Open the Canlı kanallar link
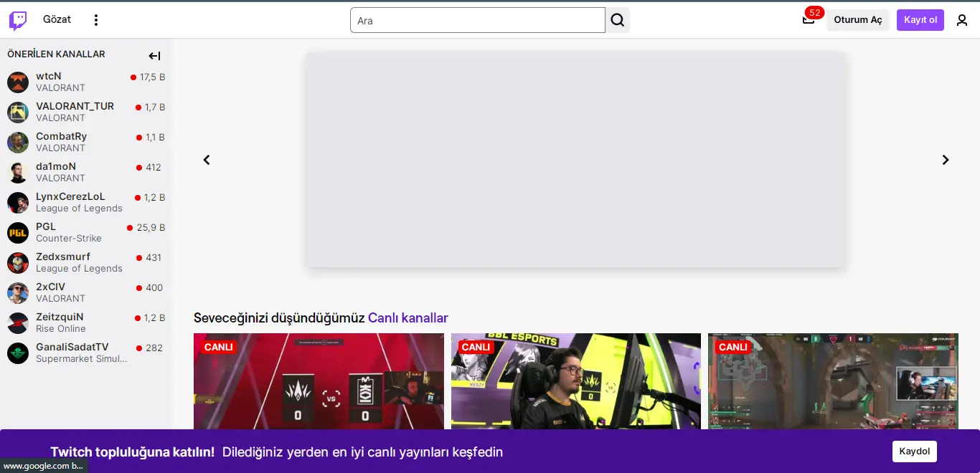The image size is (980, 473). (x=408, y=318)
